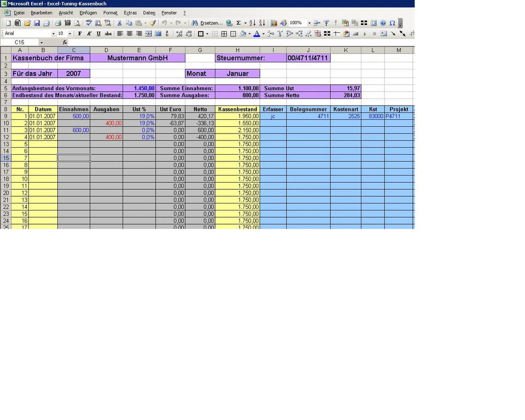Click the AutoSum sigma icon
This screenshot has width=525, height=420.
[x=238, y=23]
